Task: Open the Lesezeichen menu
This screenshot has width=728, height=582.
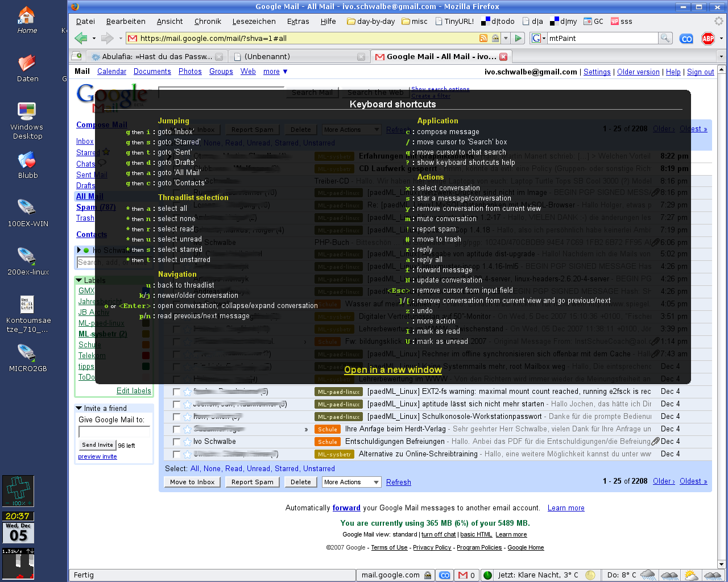Action: pos(254,22)
